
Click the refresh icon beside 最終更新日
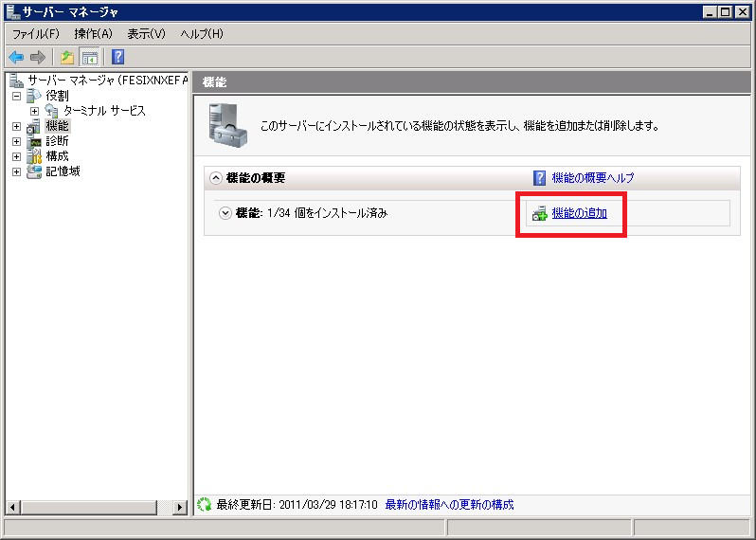(204, 505)
